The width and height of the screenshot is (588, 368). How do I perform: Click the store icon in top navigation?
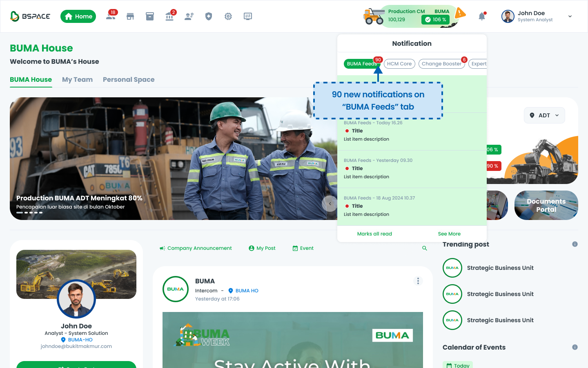130,16
